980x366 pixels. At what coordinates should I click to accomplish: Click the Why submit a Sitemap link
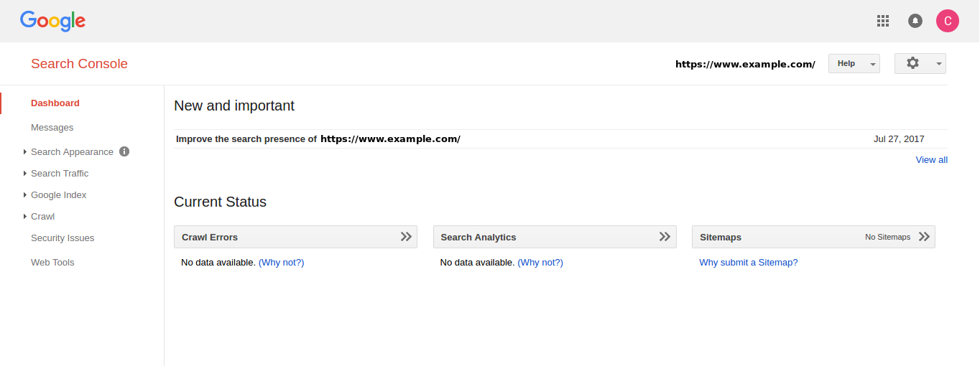coord(748,263)
